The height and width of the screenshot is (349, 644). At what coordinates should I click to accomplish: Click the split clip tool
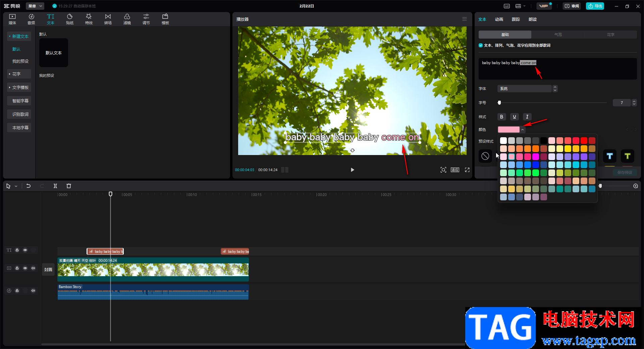coord(55,186)
